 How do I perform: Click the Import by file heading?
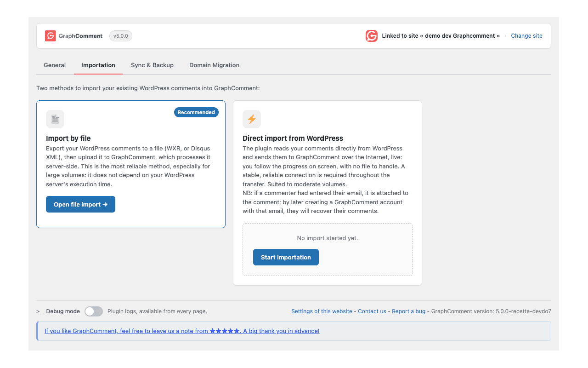coord(68,138)
